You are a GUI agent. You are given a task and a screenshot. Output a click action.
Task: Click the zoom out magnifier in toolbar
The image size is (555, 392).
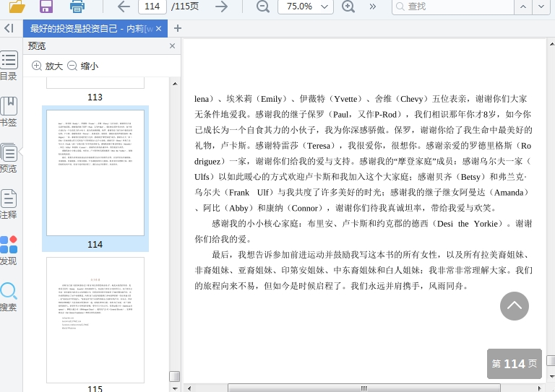tap(263, 7)
